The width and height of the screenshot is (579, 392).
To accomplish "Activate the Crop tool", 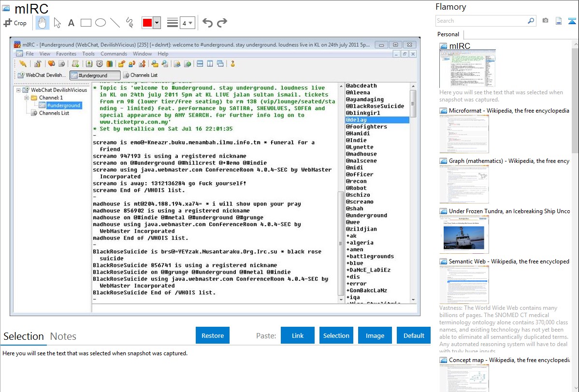I will [x=15, y=23].
